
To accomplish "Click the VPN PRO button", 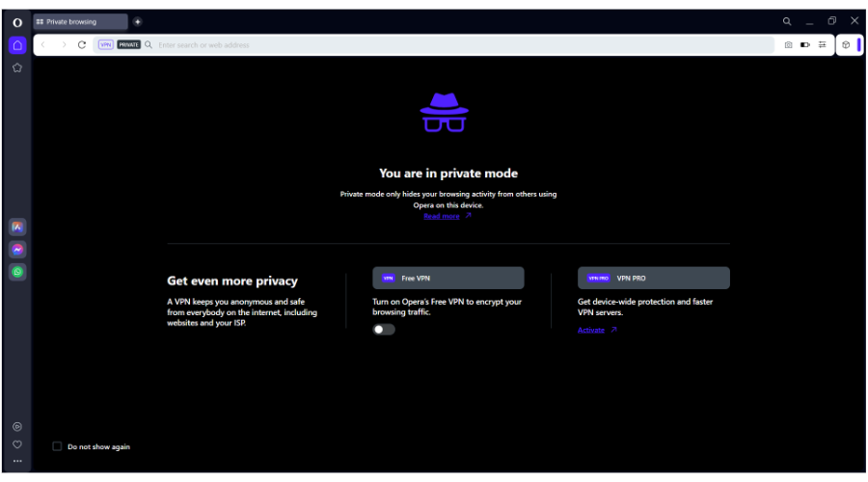I will pyautogui.click(x=653, y=278).
